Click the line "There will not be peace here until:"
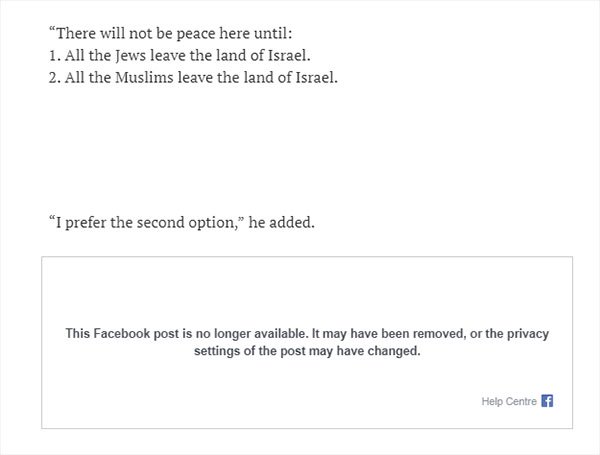Image resolution: width=600 pixels, height=455 pixels. (170, 32)
